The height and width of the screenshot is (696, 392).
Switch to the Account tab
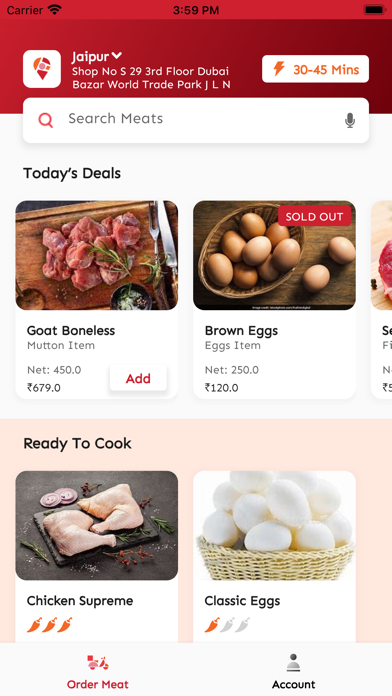coord(293,670)
